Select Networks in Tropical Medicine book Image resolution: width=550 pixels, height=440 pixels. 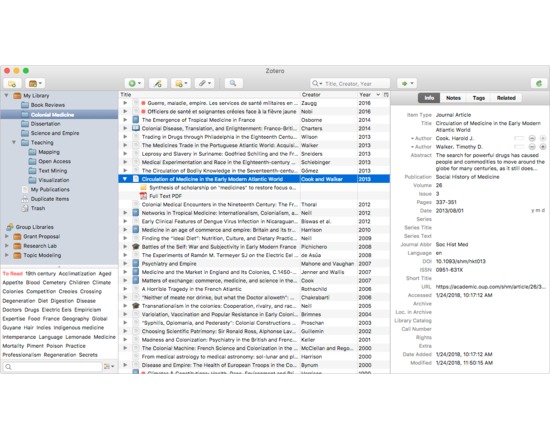[254, 213]
